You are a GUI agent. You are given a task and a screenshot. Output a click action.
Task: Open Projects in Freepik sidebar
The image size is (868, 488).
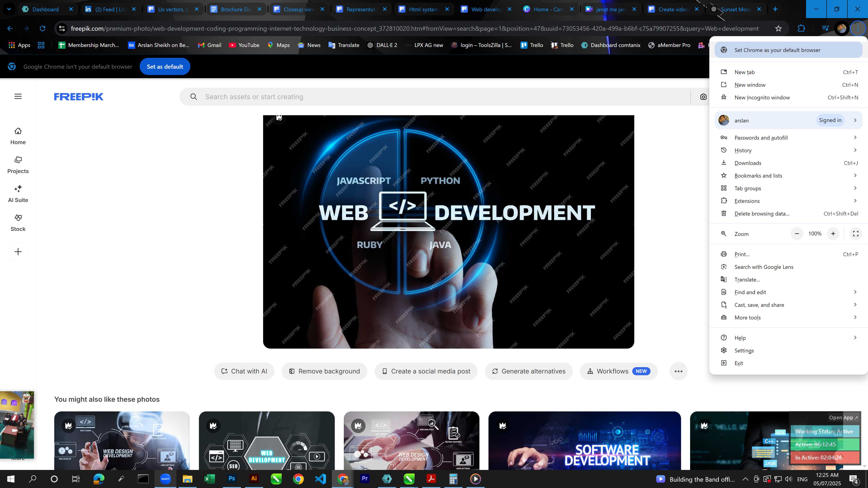click(x=18, y=165)
